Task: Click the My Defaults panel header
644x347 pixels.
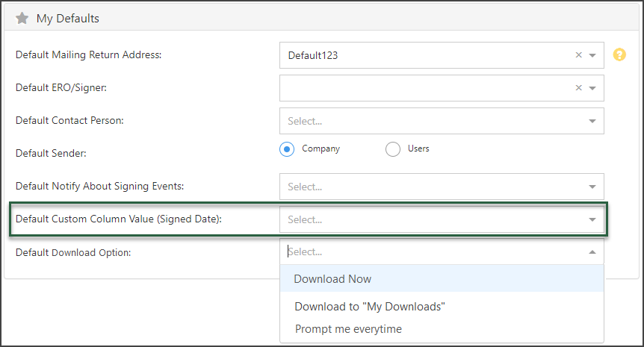Action: [68, 18]
